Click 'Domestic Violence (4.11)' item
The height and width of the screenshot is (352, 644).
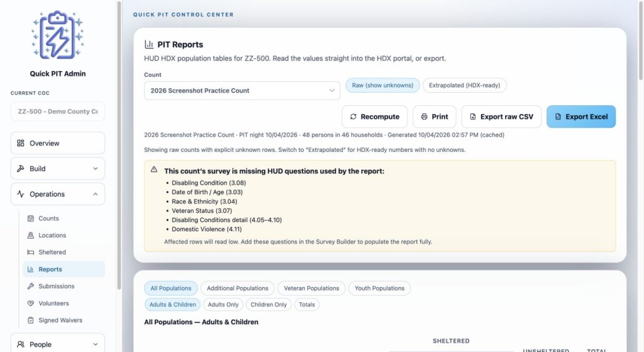click(x=206, y=229)
